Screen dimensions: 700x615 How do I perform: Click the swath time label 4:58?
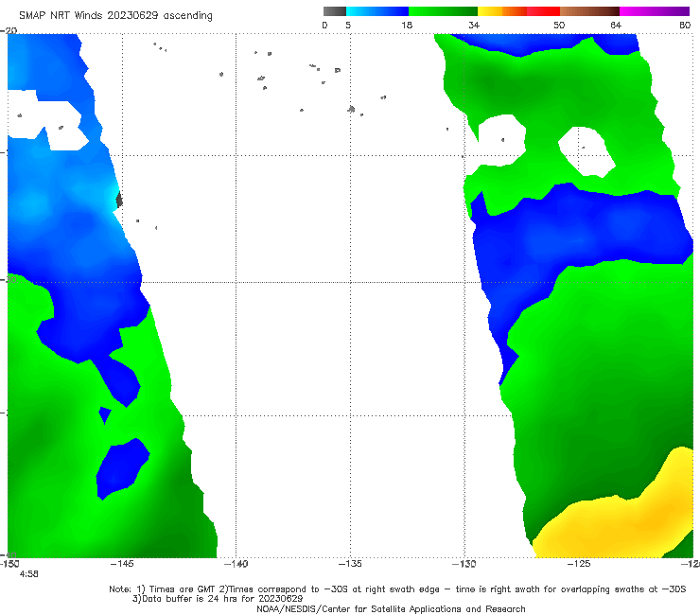coord(28,574)
